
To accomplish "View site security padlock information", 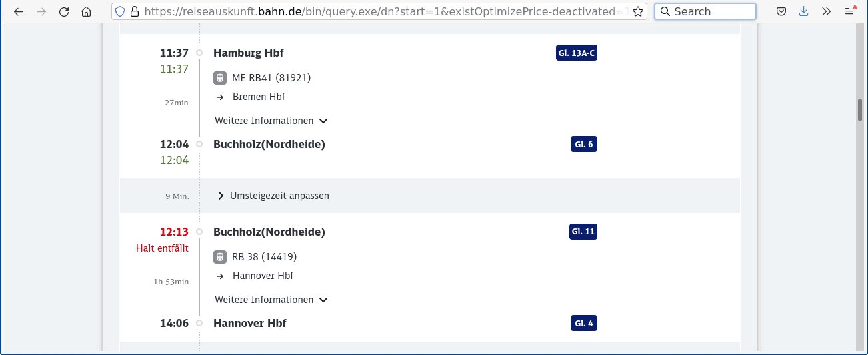I will pyautogui.click(x=135, y=11).
